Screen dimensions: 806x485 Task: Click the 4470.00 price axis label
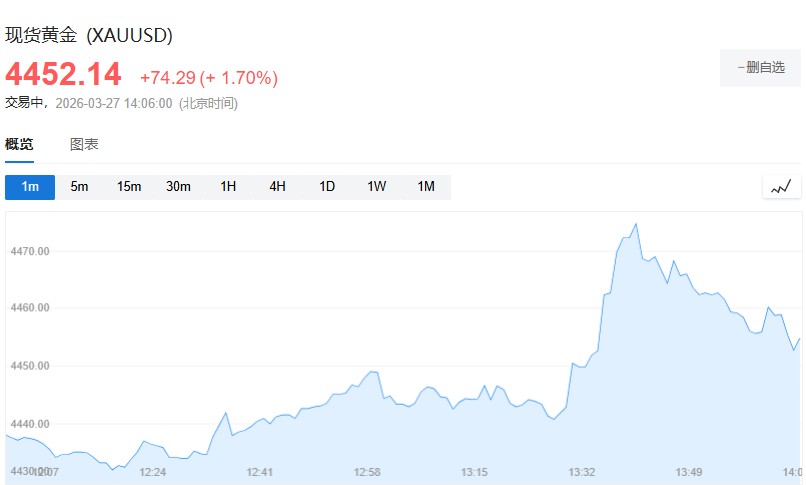coord(30,251)
